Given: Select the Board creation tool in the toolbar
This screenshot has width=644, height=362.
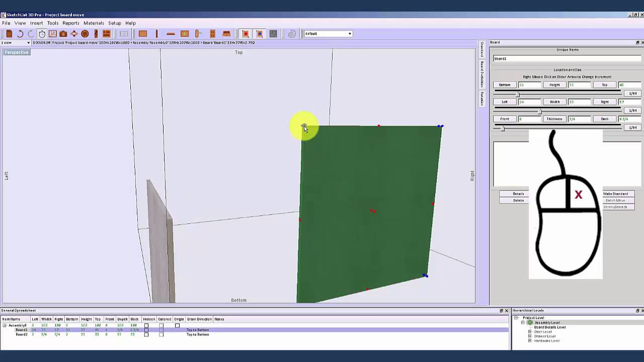Looking at the screenshot, I should pos(143,33).
